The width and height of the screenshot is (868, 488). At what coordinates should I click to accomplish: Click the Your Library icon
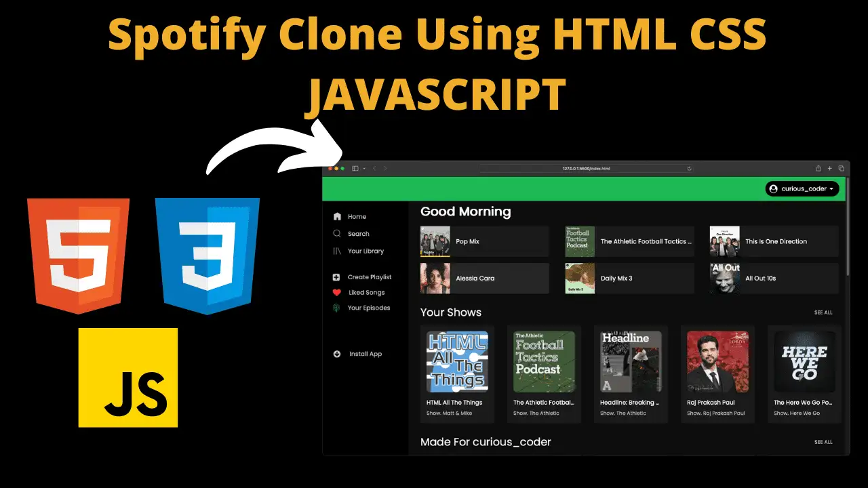tap(337, 251)
